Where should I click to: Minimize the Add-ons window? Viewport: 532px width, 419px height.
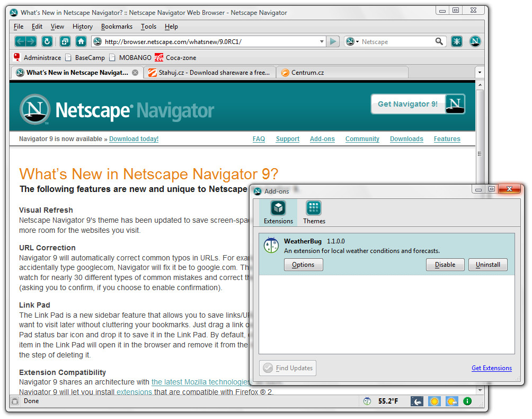pyautogui.click(x=478, y=189)
